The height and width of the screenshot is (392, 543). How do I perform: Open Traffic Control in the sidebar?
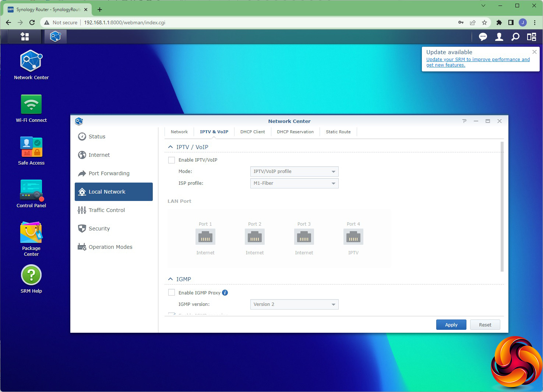pyautogui.click(x=114, y=210)
